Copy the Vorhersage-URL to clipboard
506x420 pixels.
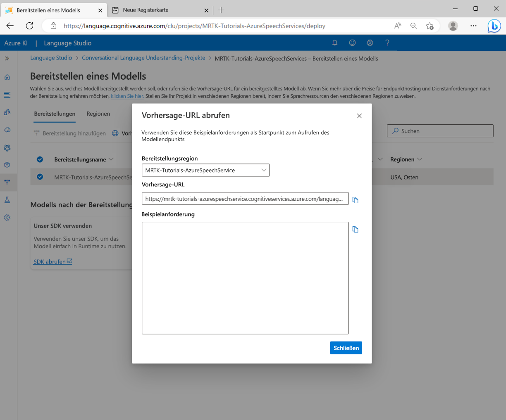coord(355,200)
